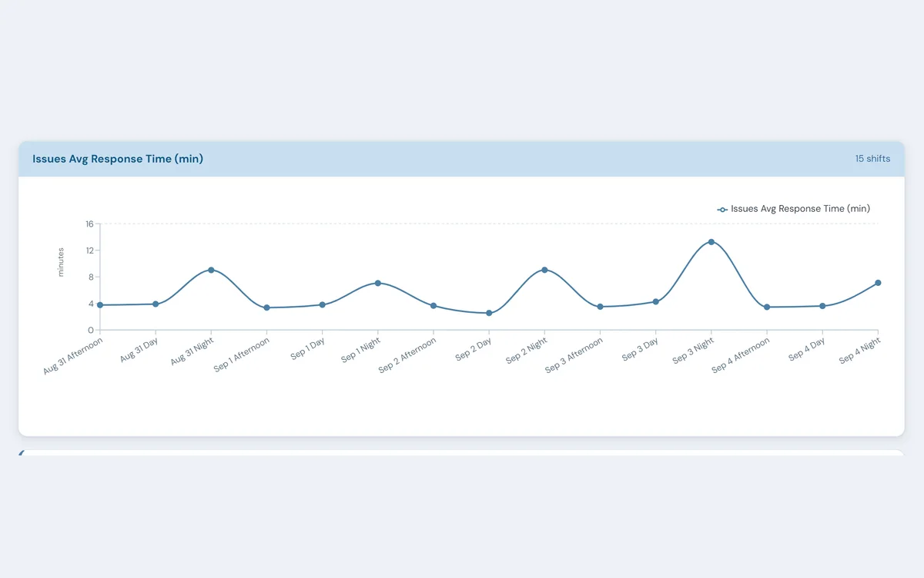
Task: Click the Sep 1 Night axis label
Action: tap(361, 350)
